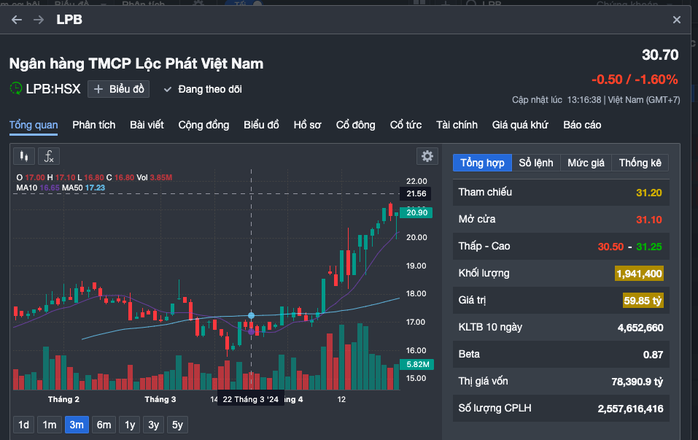Image resolution: width=698 pixels, height=440 pixels.
Task: Set chart range to 3m
Action: tap(77, 425)
